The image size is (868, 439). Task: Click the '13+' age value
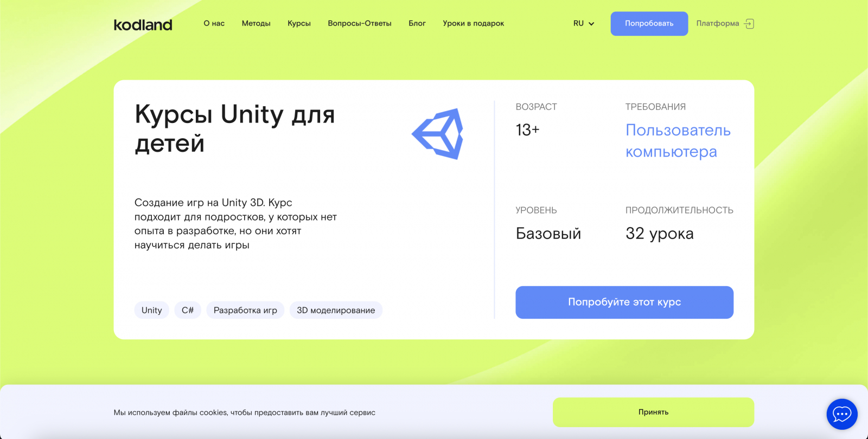(528, 130)
